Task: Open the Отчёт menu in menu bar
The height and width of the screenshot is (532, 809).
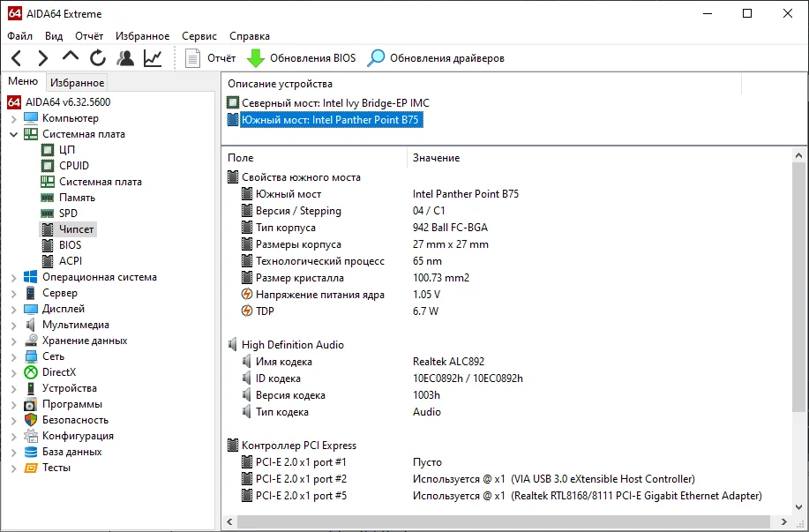Action: [x=89, y=36]
